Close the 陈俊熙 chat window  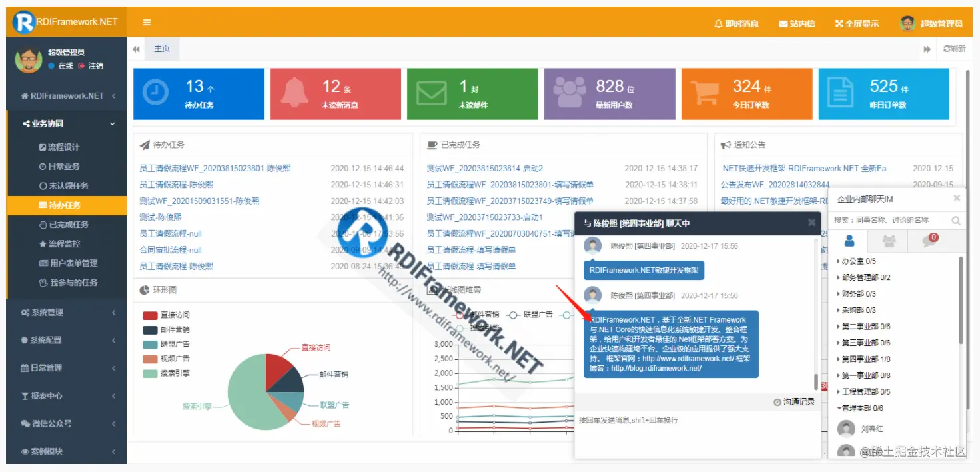point(811,223)
